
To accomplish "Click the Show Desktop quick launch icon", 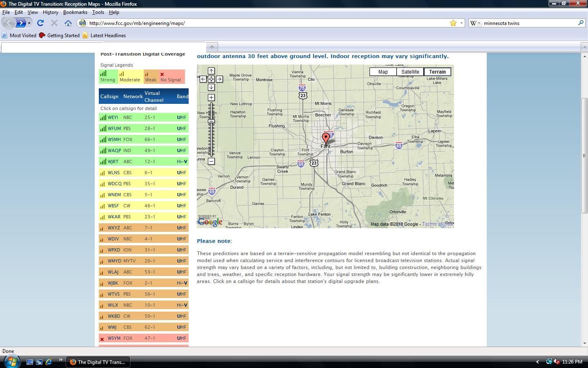I will point(30,362).
